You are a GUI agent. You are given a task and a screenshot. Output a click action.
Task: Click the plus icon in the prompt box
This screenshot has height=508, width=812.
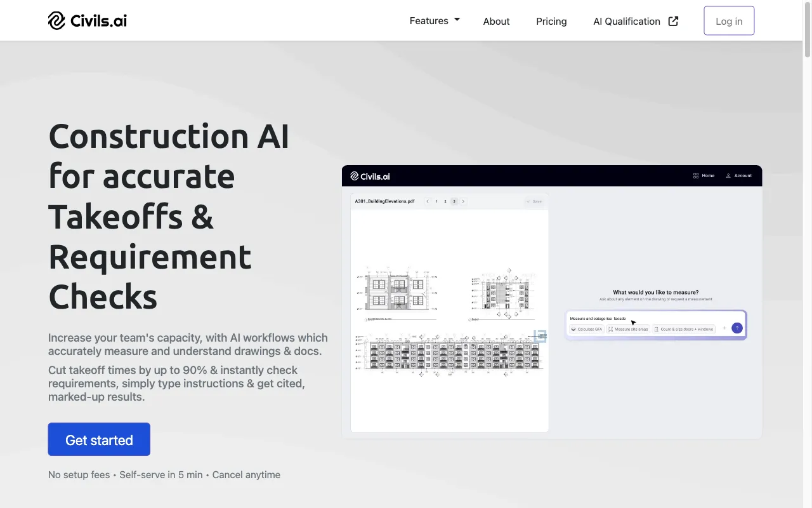[724, 328]
